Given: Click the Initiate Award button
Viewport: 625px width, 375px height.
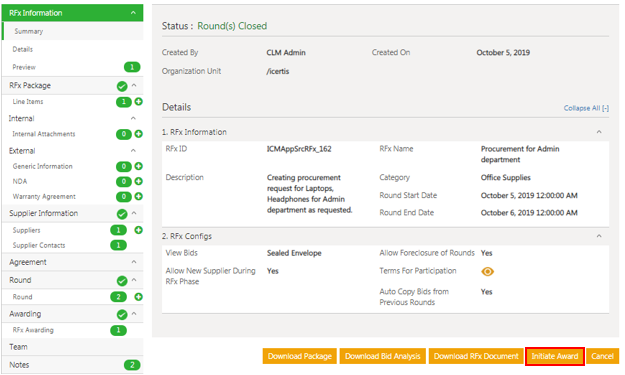Looking at the screenshot, I should click(554, 356).
